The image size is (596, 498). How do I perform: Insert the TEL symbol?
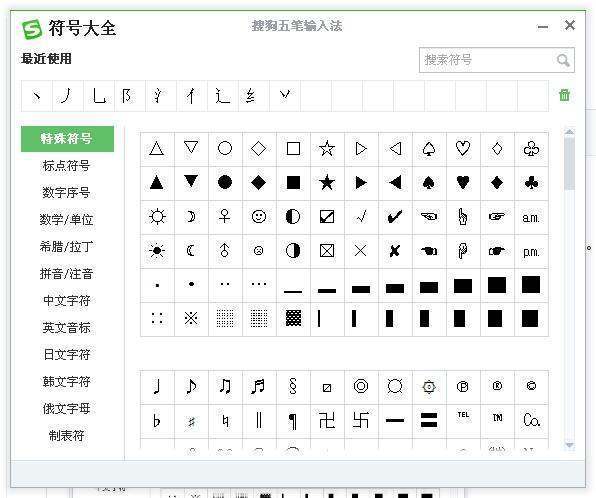[463, 421]
